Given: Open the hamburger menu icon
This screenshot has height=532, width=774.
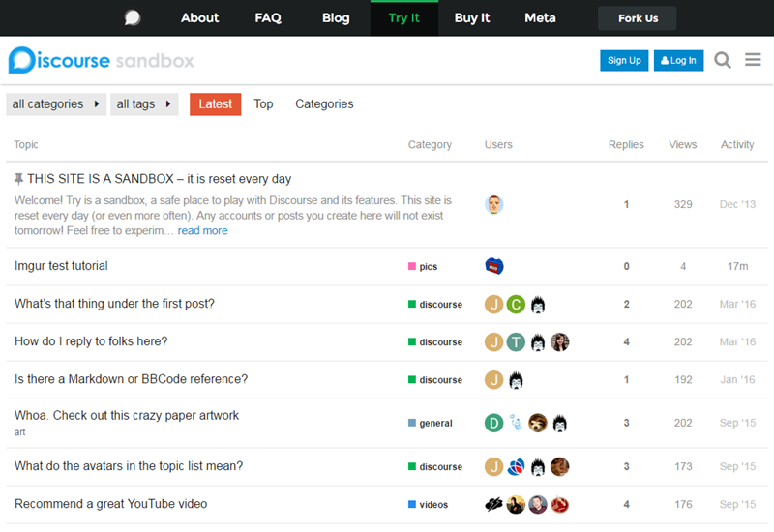Looking at the screenshot, I should [753, 60].
